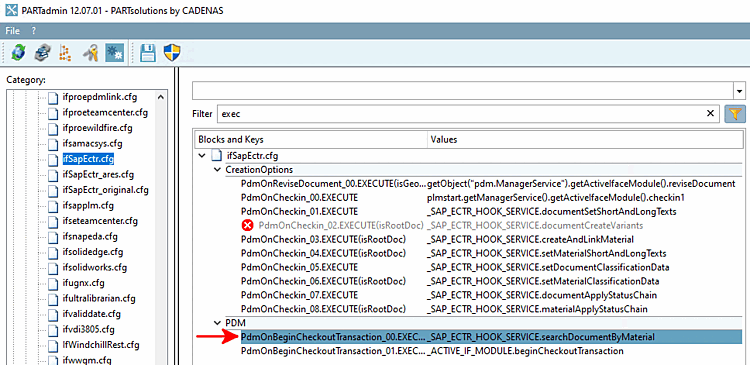The height and width of the screenshot is (365, 750).
Task: Select ifsnapeda.cfg in the category list
Action: pyautogui.click(x=90, y=236)
